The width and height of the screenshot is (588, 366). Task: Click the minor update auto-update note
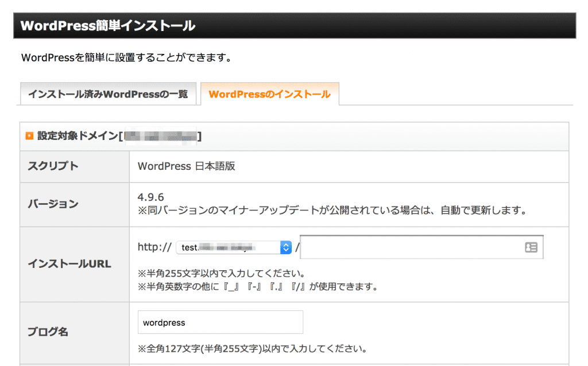pos(332,211)
